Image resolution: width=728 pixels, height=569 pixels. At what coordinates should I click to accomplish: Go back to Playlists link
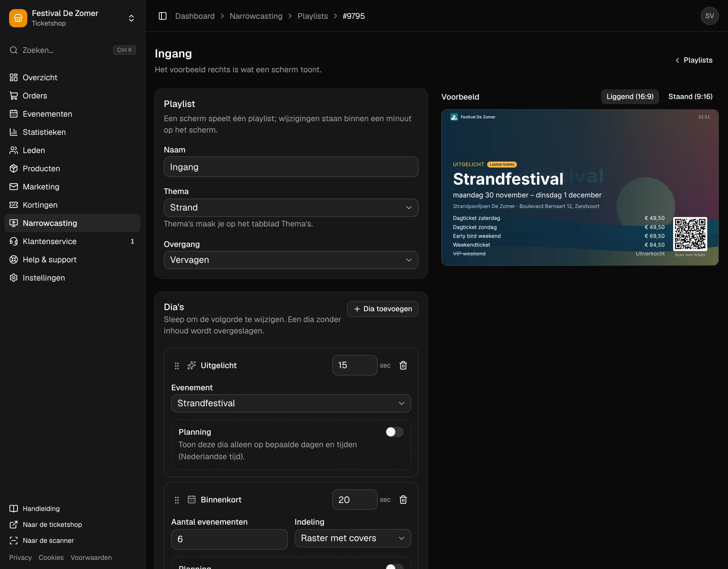pyautogui.click(x=694, y=60)
